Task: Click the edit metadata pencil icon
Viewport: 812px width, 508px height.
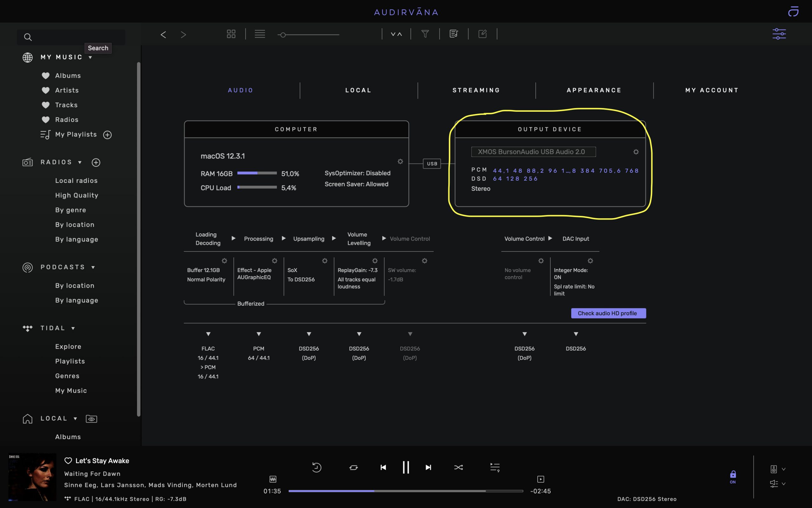Action: 482,34
